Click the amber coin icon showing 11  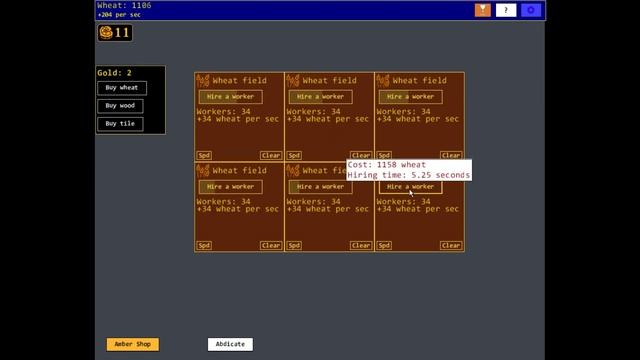[x=115, y=33]
